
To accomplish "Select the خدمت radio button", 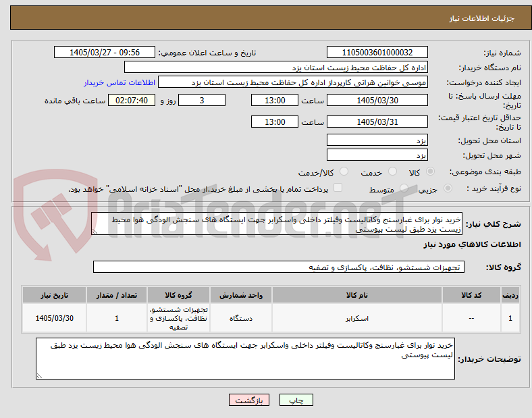I will pyautogui.click(x=392, y=172).
